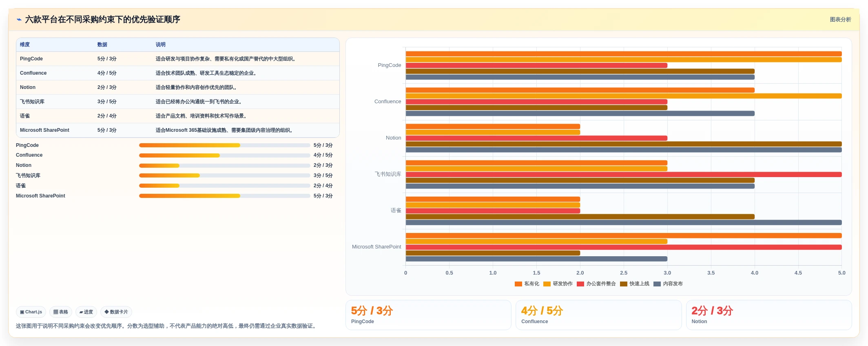Image resolution: width=868 pixels, height=346 pixels.
Task: Click the Microsoft SharePoint progress bar
Action: coord(224,196)
